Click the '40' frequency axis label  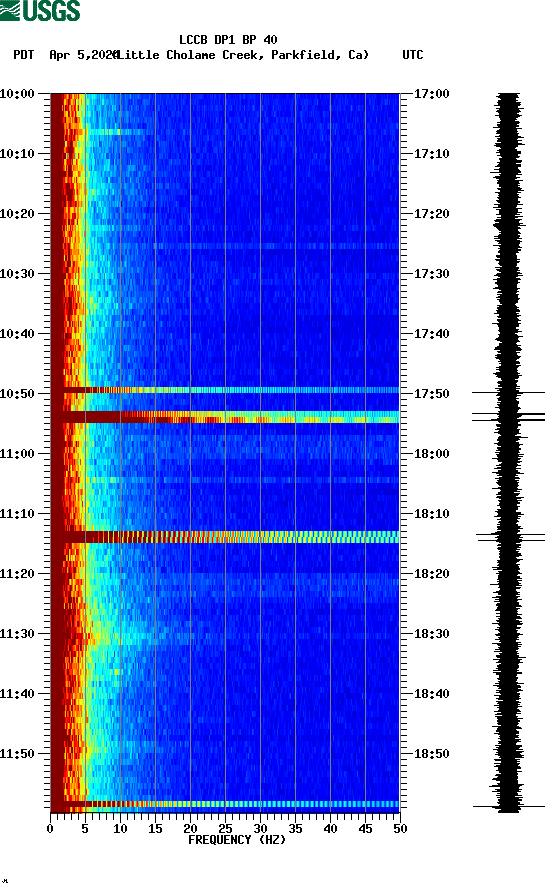coord(330,829)
